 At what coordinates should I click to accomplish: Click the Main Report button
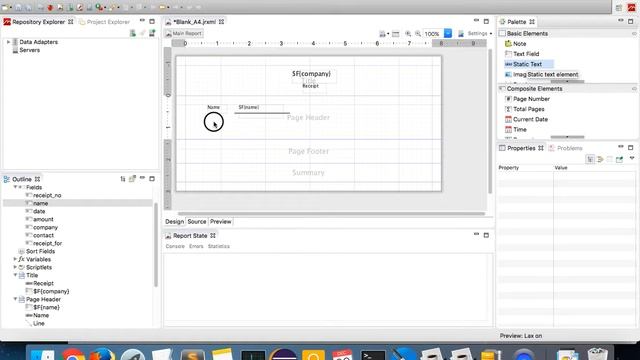pyautogui.click(x=184, y=33)
